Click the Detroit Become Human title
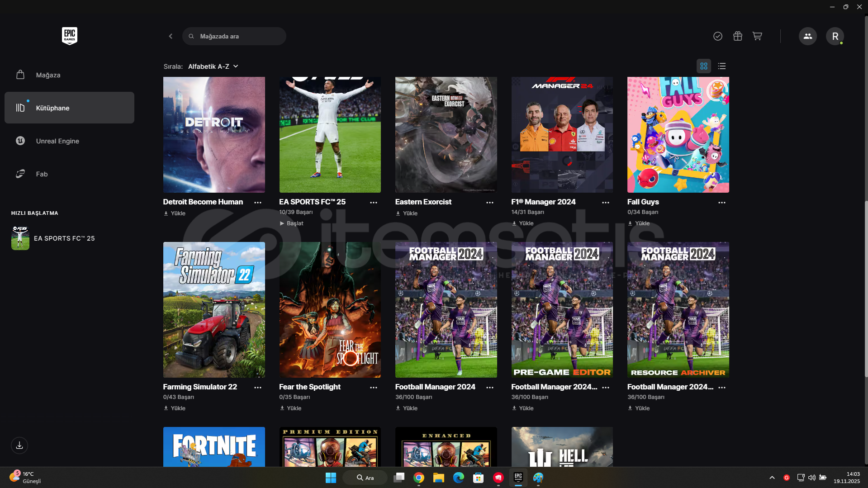Image resolution: width=868 pixels, height=488 pixels. coord(203,202)
